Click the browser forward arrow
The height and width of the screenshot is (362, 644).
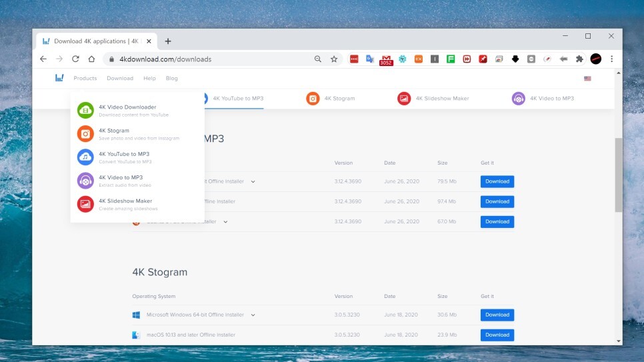pos(59,59)
